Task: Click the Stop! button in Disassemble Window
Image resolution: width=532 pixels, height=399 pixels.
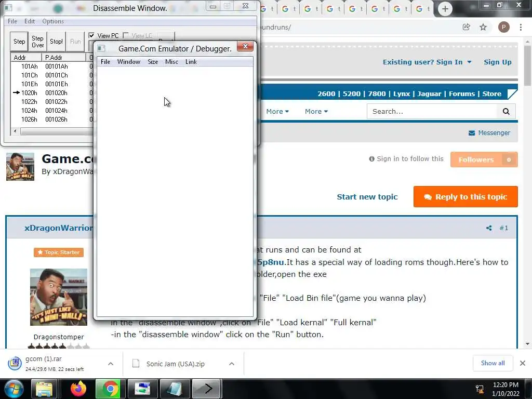Action: point(56,42)
